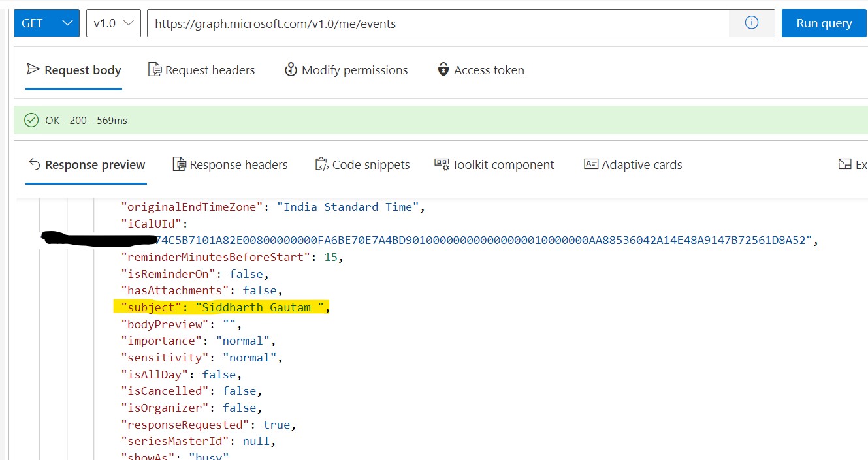Click the null value of seriesMasterId

click(256, 441)
